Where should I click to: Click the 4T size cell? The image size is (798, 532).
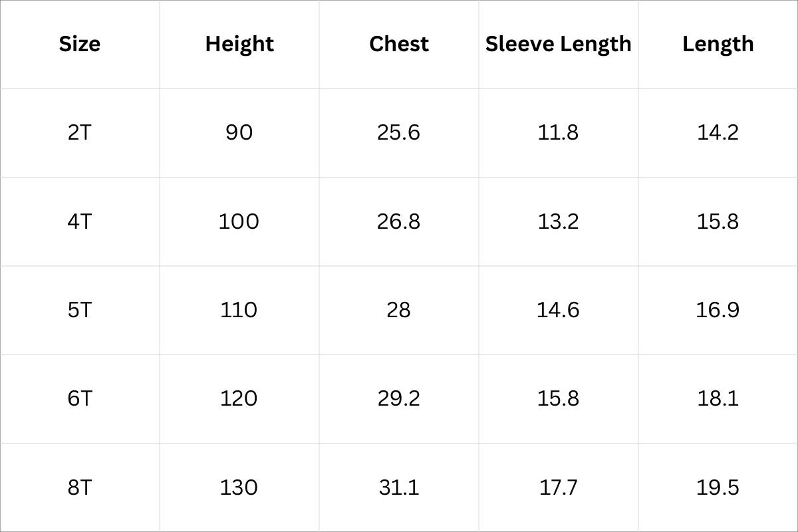point(80,221)
